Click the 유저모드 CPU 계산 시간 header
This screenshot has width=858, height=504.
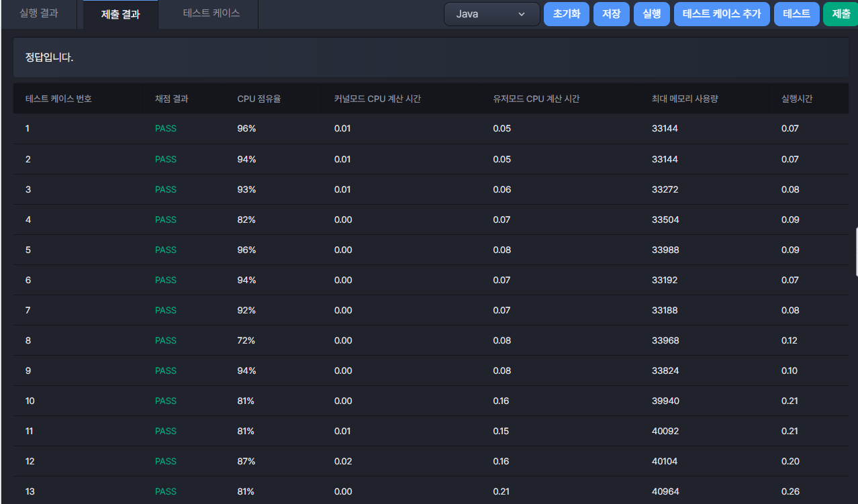(x=536, y=99)
